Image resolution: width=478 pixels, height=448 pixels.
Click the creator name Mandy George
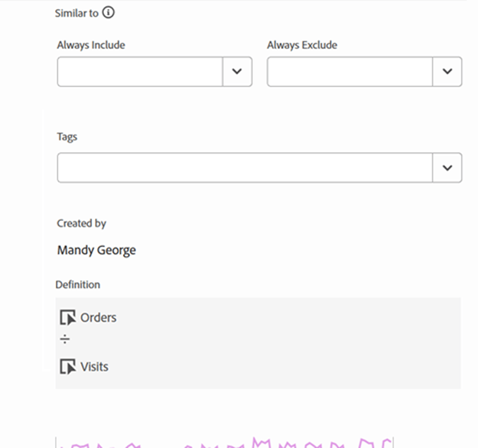[96, 250]
